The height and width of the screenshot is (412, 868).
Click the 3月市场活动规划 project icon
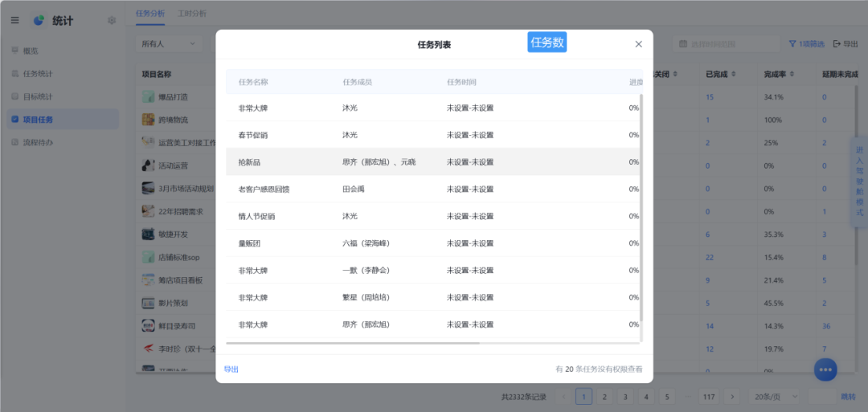tap(148, 188)
